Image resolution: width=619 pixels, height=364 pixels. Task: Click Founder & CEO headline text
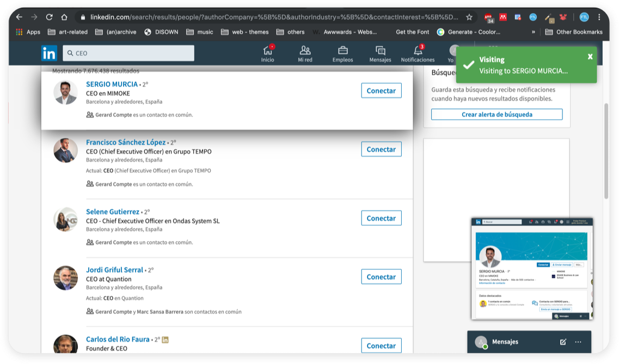pyautogui.click(x=107, y=349)
